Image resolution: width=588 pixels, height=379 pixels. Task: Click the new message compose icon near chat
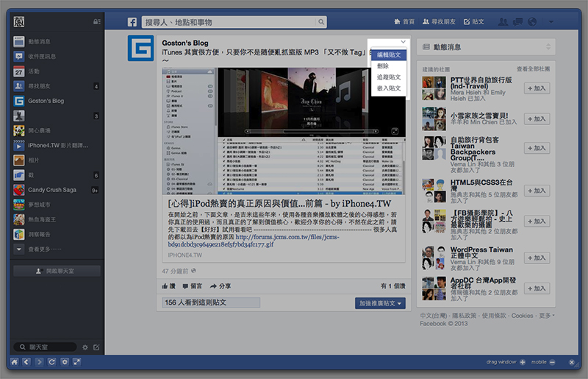point(96,347)
